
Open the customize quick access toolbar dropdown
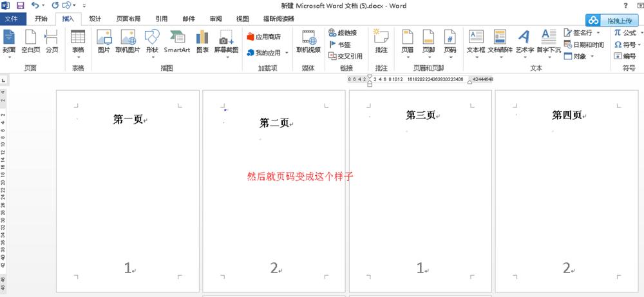pyautogui.click(x=84, y=6)
